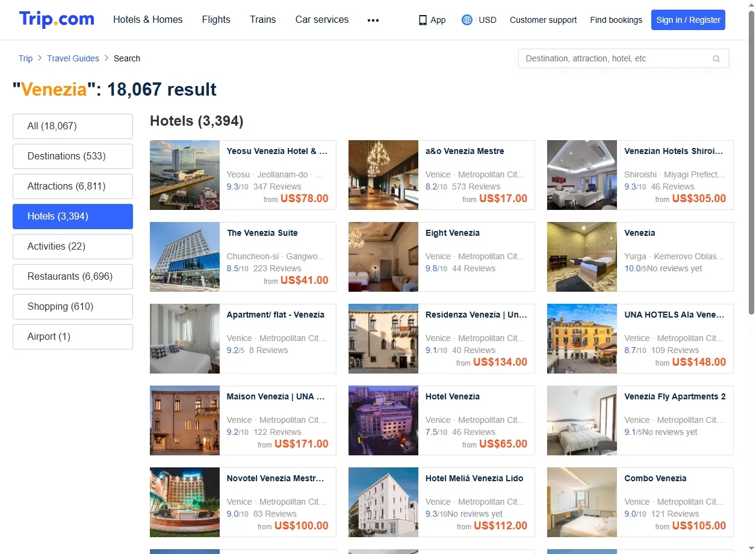Open UNA HOTELS Ala Venezia photo
Viewport: 756px width, 554px height.
pyautogui.click(x=582, y=339)
